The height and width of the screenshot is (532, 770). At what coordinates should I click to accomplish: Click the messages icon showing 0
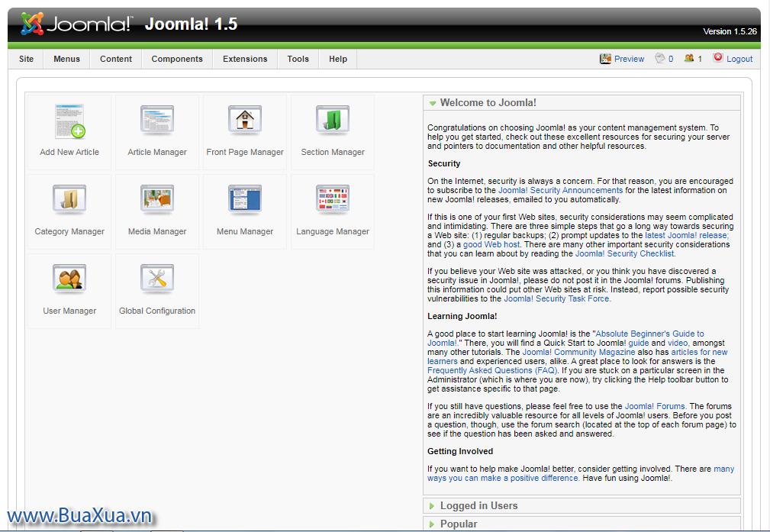click(x=660, y=58)
